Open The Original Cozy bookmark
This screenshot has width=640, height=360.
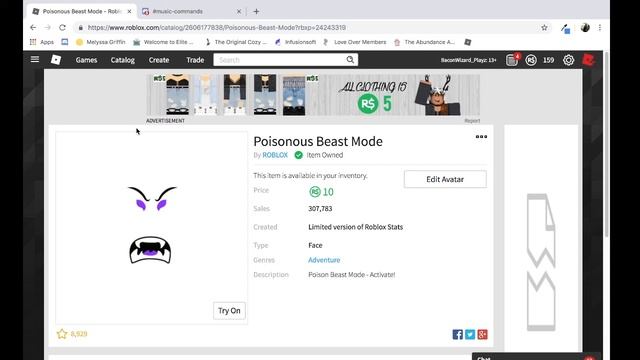click(236, 42)
